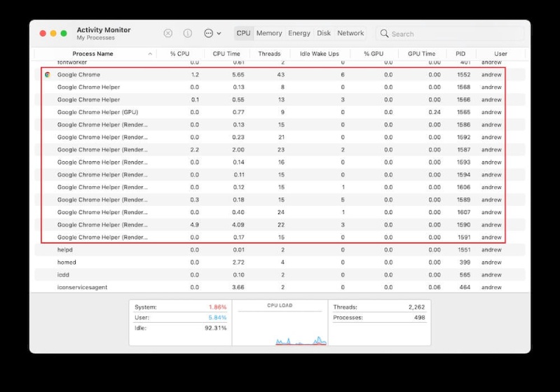Select Chrome Helper (Renderer) with PID 1606

pos(280,187)
